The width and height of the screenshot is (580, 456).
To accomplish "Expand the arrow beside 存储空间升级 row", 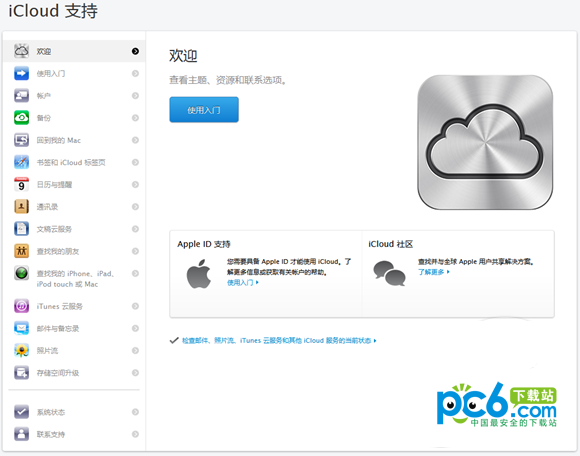I will coord(135,372).
